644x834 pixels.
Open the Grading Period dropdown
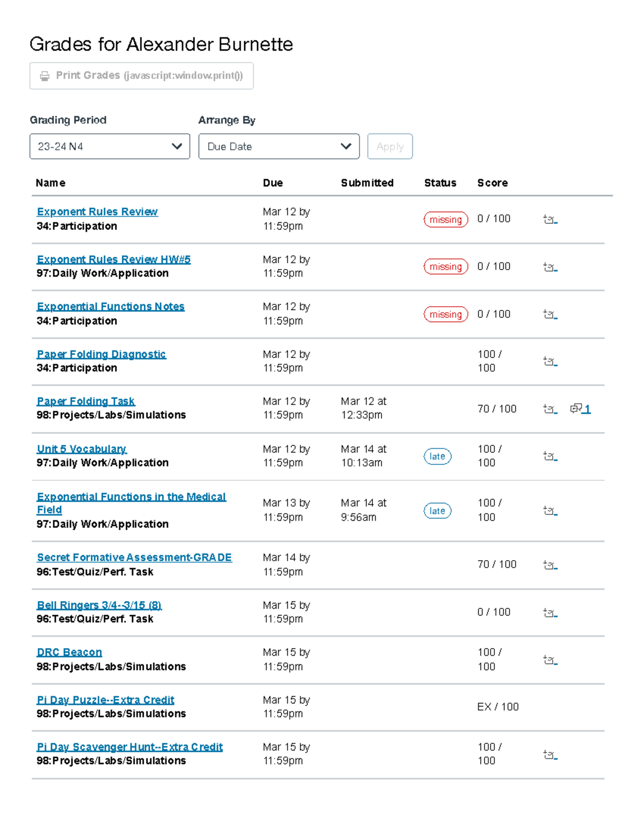point(109,147)
